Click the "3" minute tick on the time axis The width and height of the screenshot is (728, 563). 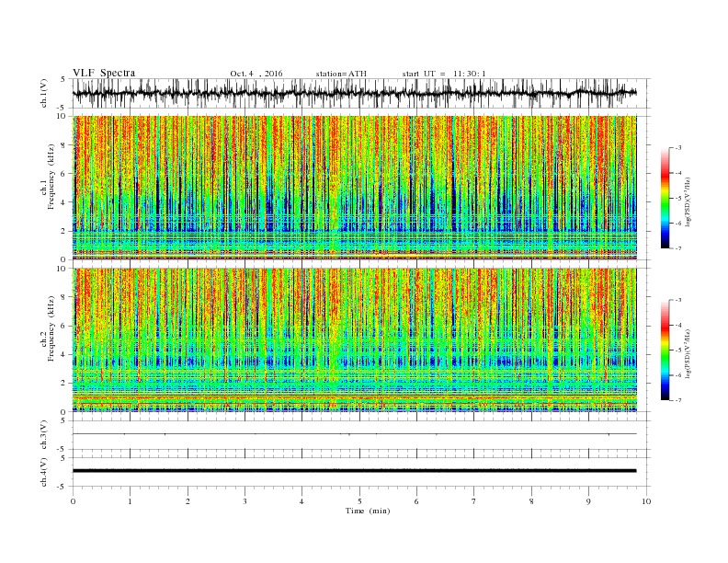[245, 501]
